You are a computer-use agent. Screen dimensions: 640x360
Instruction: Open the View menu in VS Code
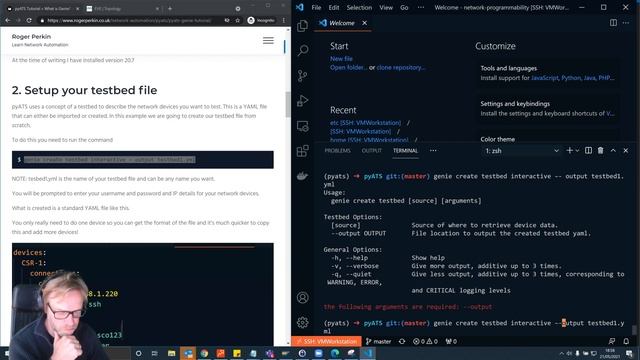click(386, 7)
